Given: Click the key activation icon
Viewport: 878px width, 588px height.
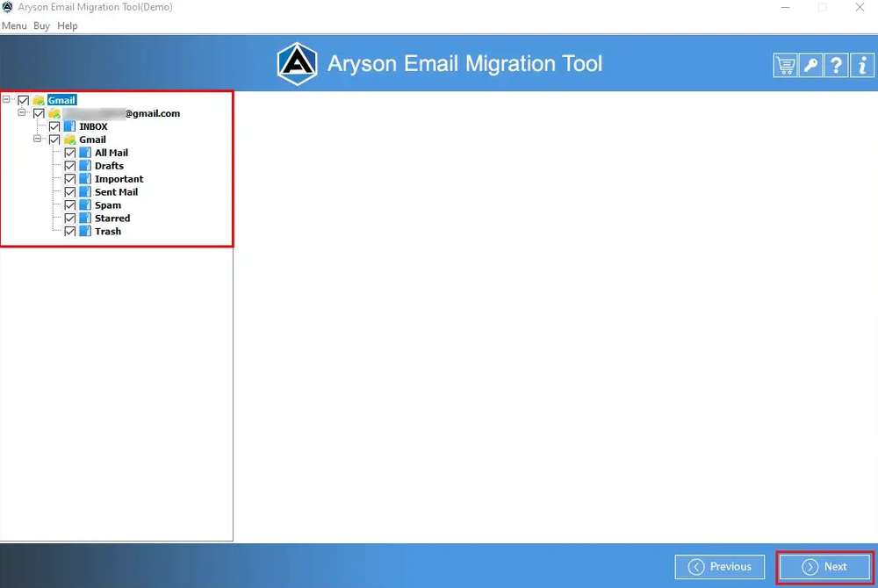Looking at the screenshot, I should [x=810, y=66].
